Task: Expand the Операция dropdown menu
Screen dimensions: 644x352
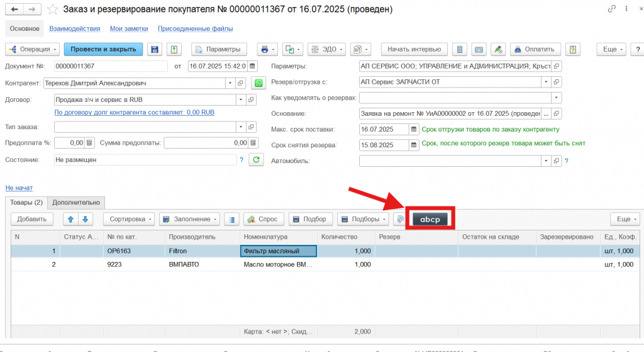Action: [x=33, y=49]
